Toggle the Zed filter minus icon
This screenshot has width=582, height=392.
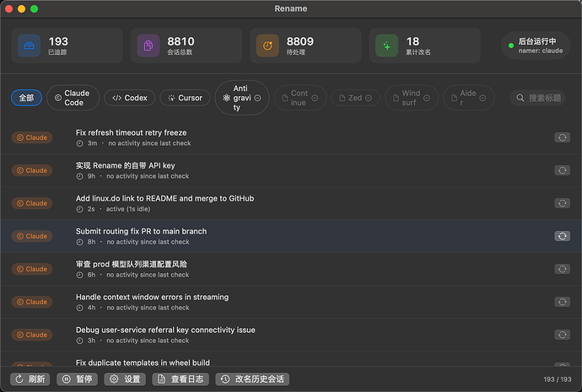click(x=369, y=98)
